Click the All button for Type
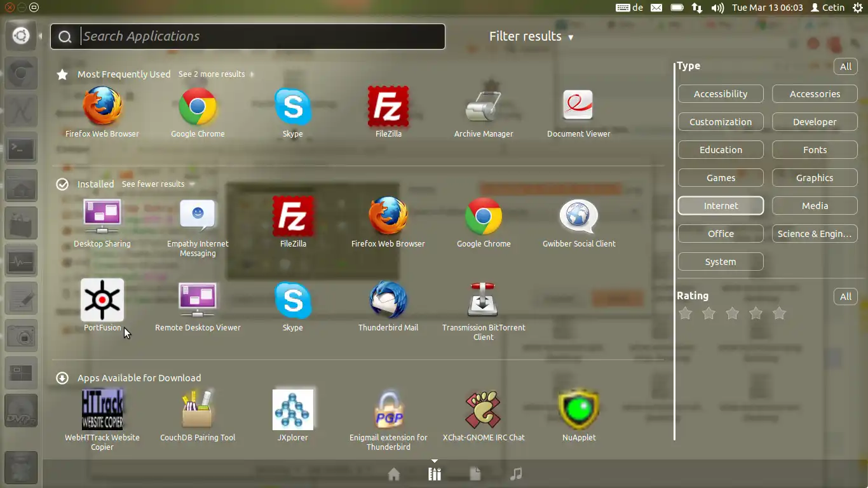The width and height of the screenshot is (868, 488). click(846, 67)
